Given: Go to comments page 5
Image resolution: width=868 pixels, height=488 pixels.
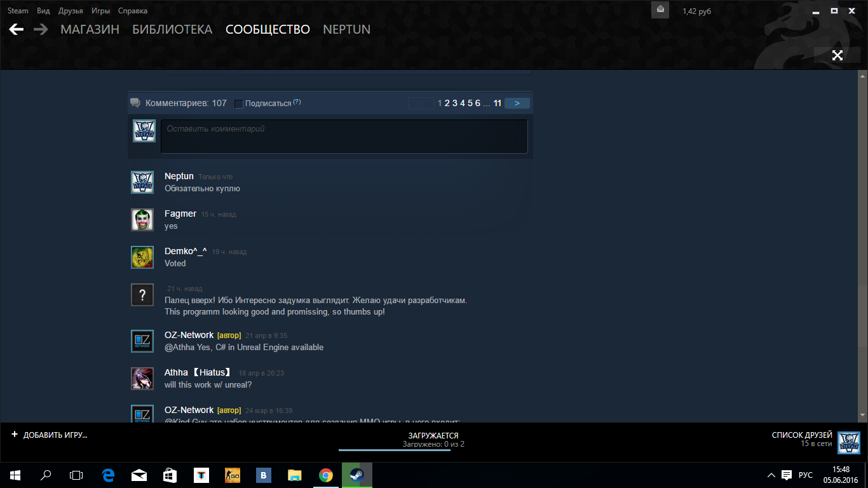Looking at the screenshot, I should (470, 103).
